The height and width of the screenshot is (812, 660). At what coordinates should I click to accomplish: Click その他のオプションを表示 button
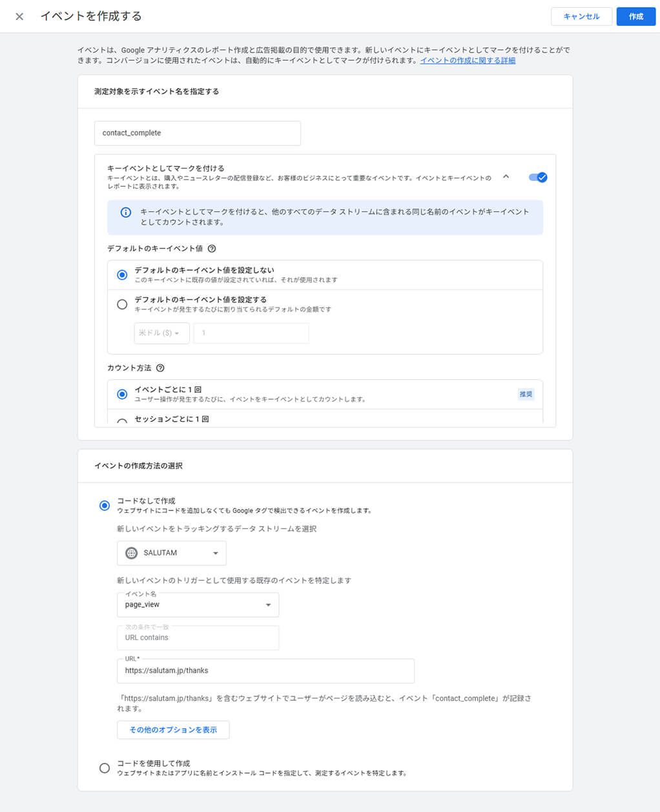[173, 730]
